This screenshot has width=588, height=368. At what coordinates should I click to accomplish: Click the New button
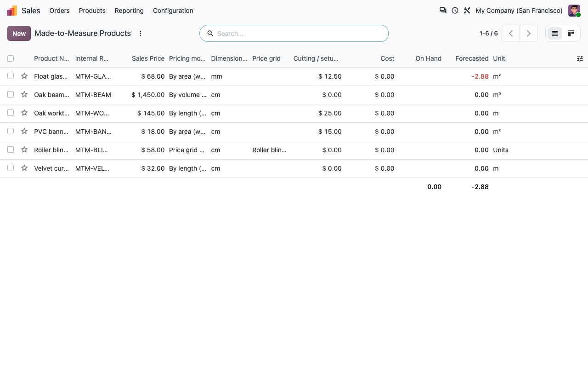19,34
